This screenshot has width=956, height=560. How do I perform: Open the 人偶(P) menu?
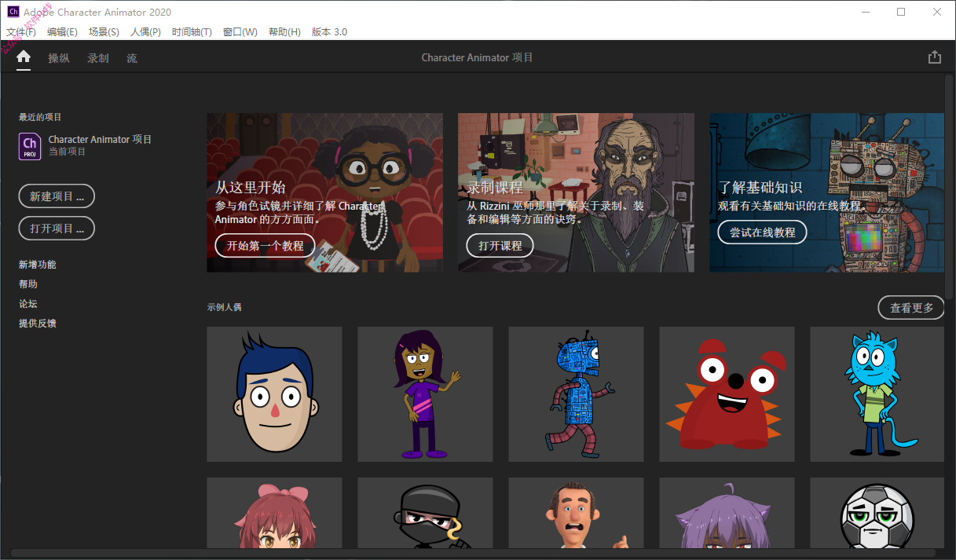pyautogui.click(x=145, y=32)
